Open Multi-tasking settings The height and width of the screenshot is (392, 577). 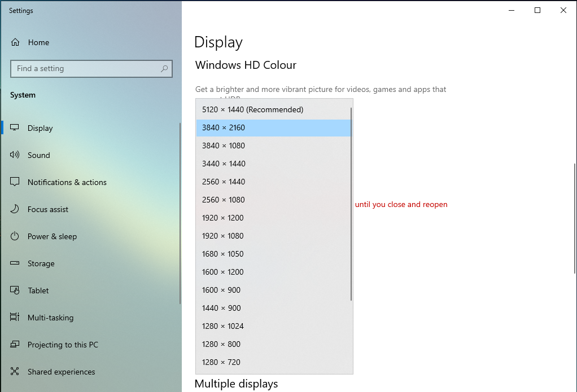[90, 318]
